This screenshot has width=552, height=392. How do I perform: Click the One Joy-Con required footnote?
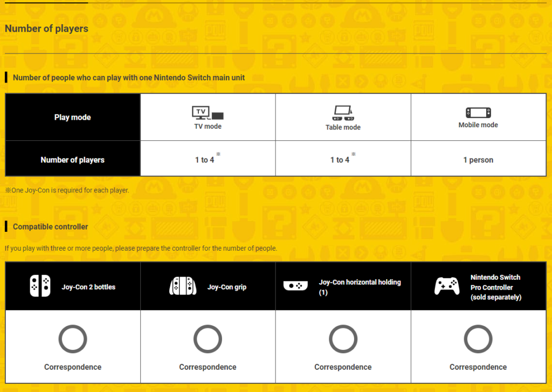[x=67, y=190]
